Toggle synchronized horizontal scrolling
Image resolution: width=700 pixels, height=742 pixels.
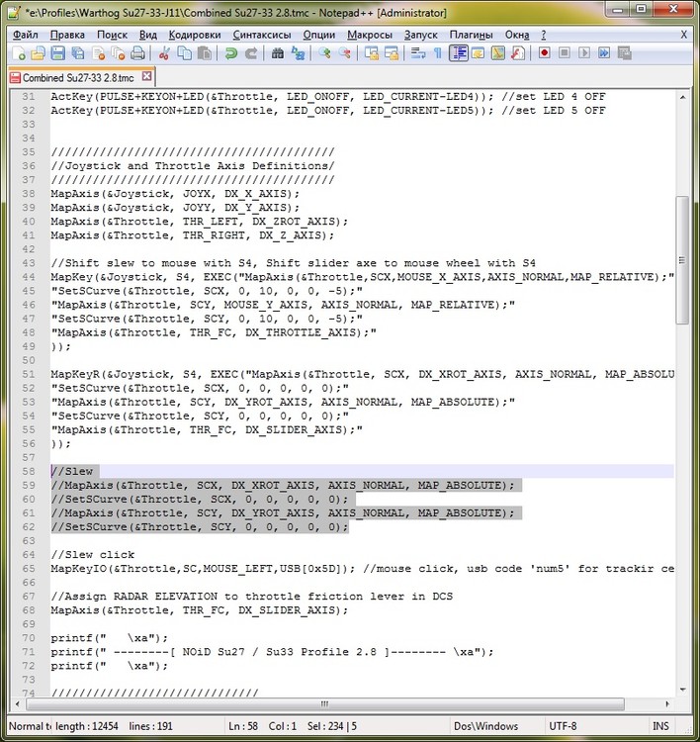point(392,53)
